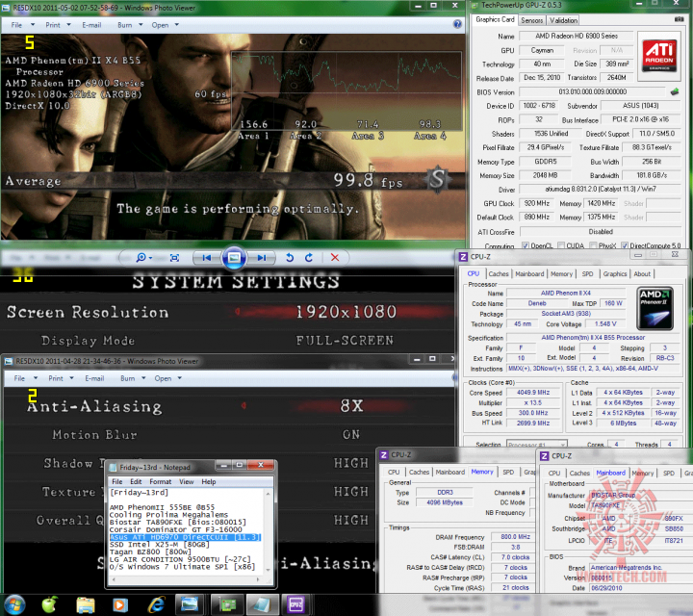Open Notepad File menu

117,481
